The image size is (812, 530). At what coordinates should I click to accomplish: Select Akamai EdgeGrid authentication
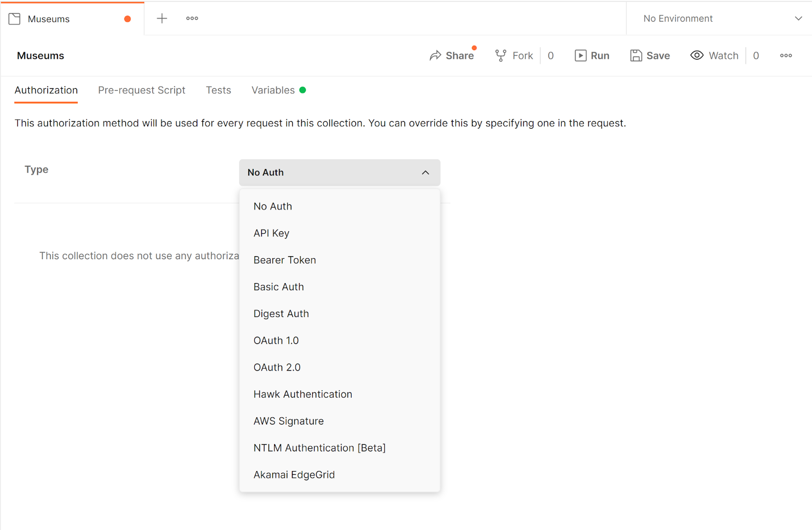pyautogui.click(x=294, y=474)
